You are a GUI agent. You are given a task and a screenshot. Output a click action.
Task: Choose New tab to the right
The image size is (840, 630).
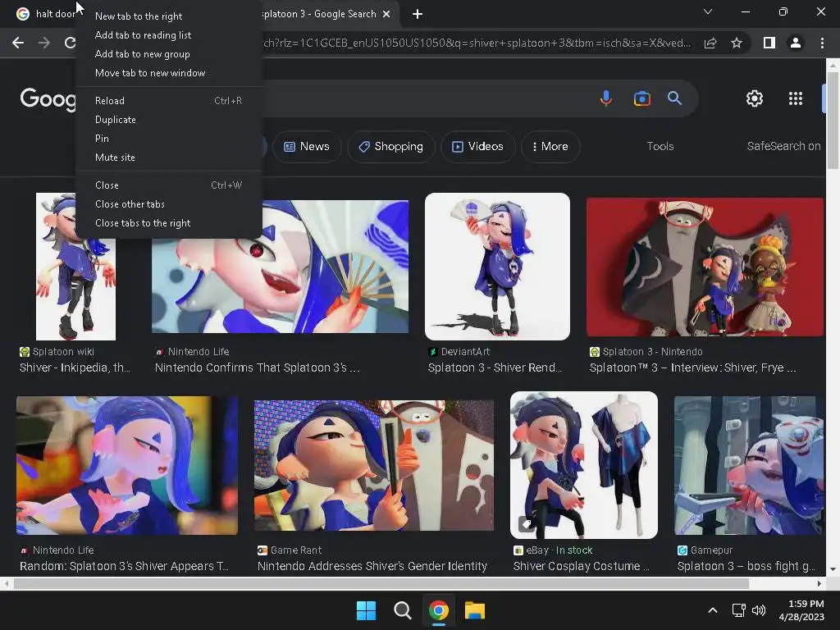tap(169, 16)
